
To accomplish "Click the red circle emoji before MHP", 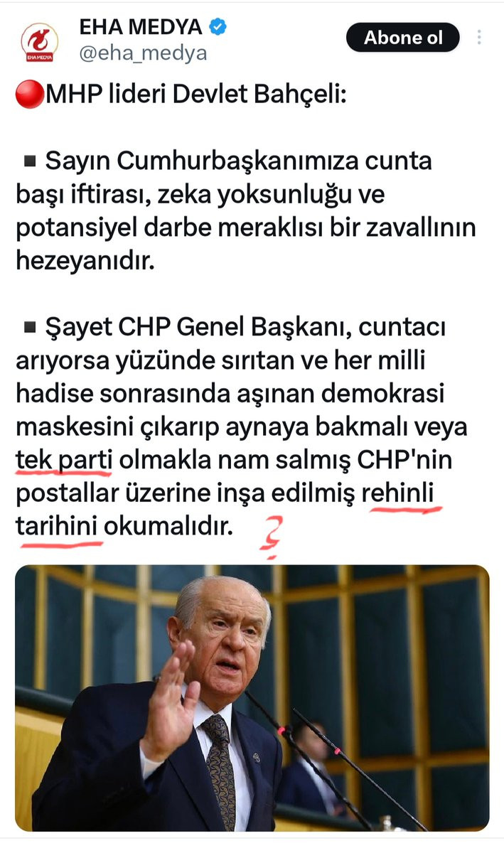I will 29,96.
